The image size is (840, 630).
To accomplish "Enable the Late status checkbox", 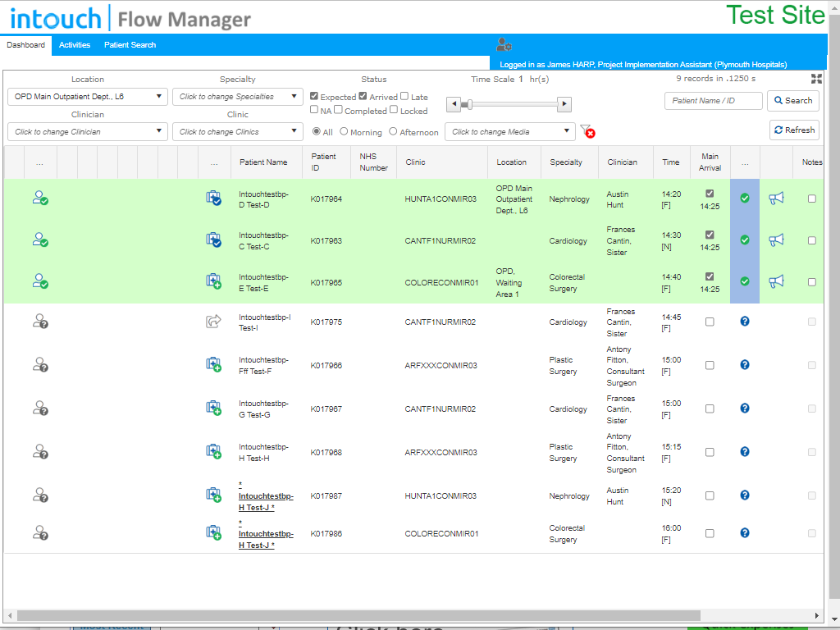I will point(404,96).
